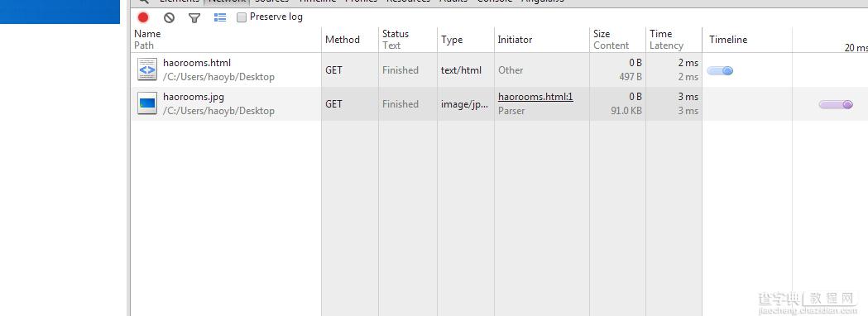
Task: Switch to the Network tab
Action: pos(227,2)
